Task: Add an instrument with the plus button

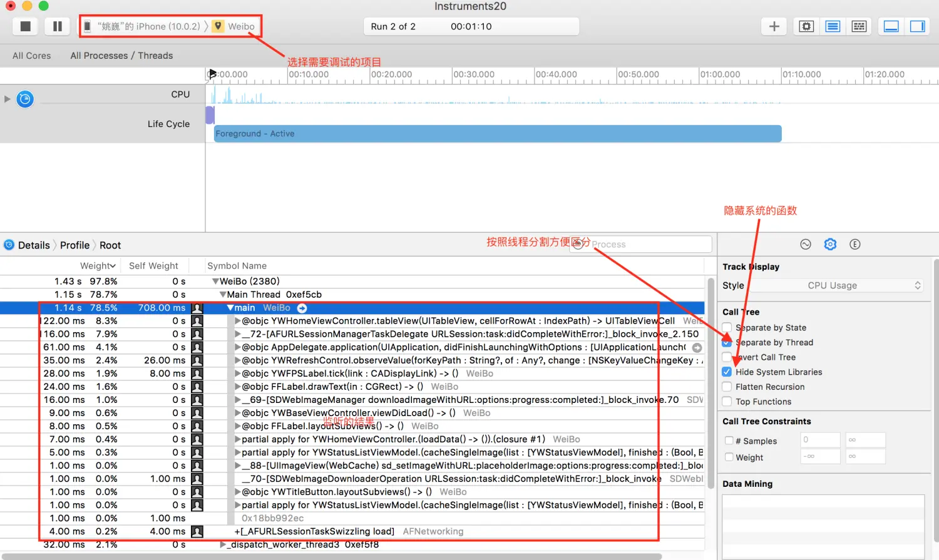Action: click(x=774, y=26)
